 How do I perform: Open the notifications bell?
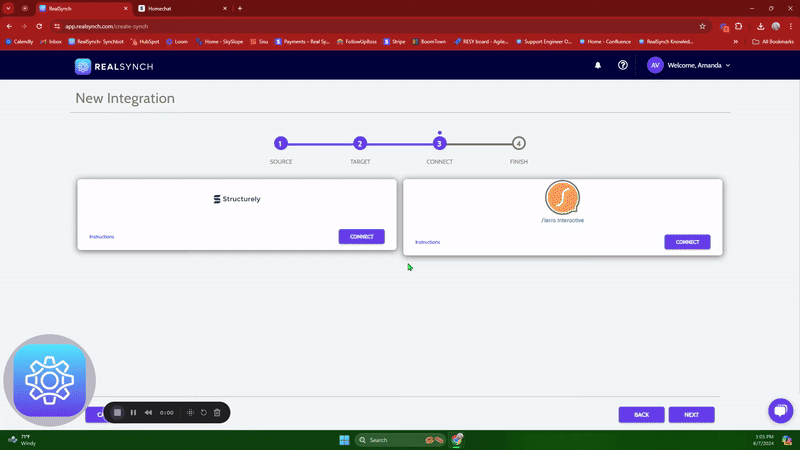coord(597,65)
